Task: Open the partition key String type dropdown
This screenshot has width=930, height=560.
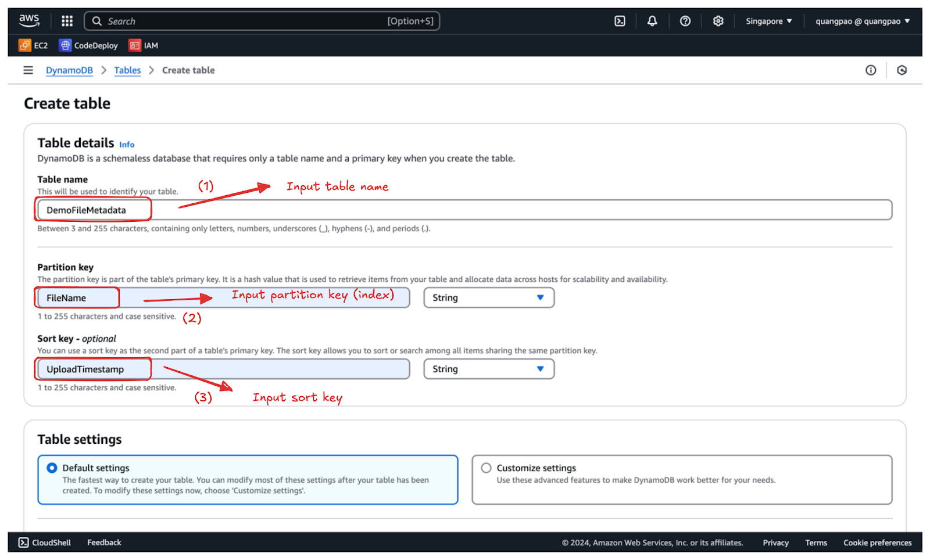Action: [x=488, y=297]
